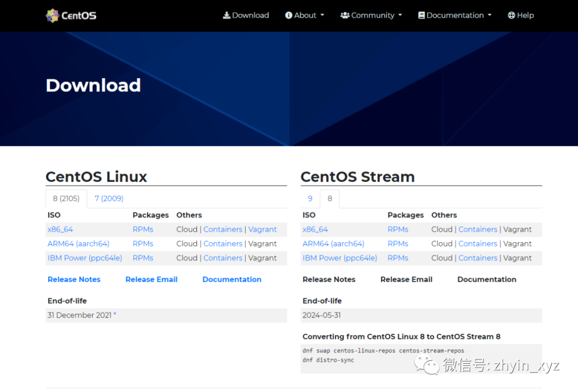Viewport: 578px width, 392px height.
Task: Open the Community dropdown menu
Action: click(x=372, y=16)
